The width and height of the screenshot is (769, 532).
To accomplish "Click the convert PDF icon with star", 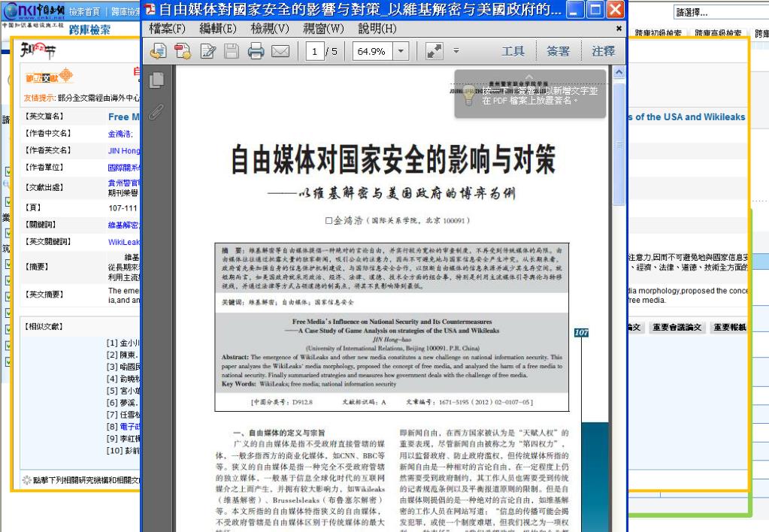I will pos(183,51).
